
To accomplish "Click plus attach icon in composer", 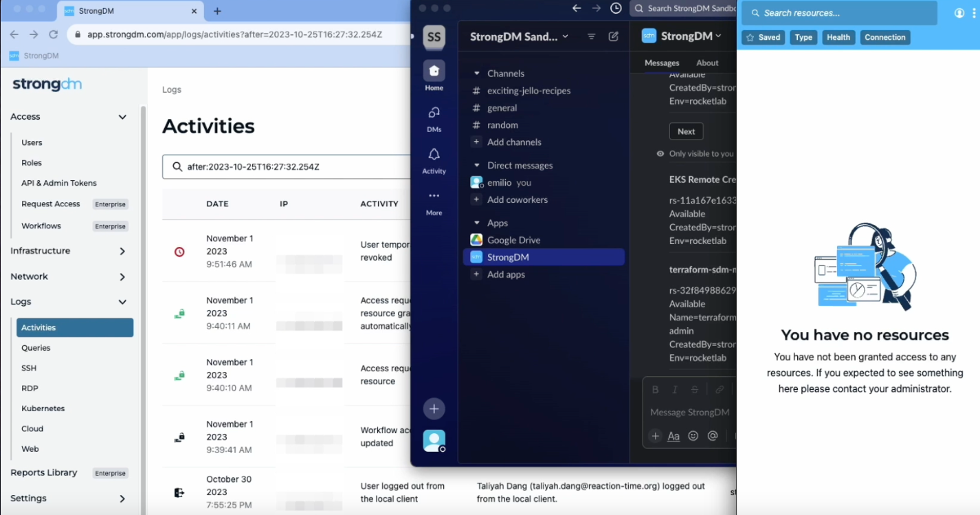I will pyautogui.click(x=655, y=436).
